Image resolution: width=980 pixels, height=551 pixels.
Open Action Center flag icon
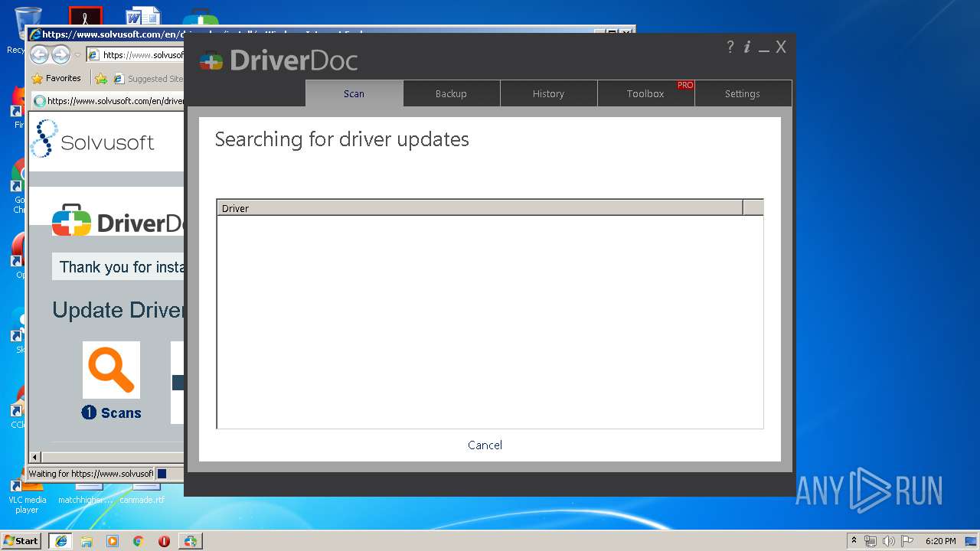(907, 541)
